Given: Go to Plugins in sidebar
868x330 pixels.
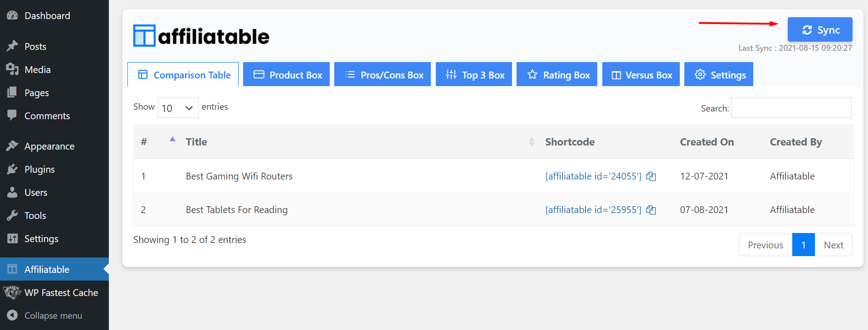Looking at the screenshot, I should (x=39, y=169).
